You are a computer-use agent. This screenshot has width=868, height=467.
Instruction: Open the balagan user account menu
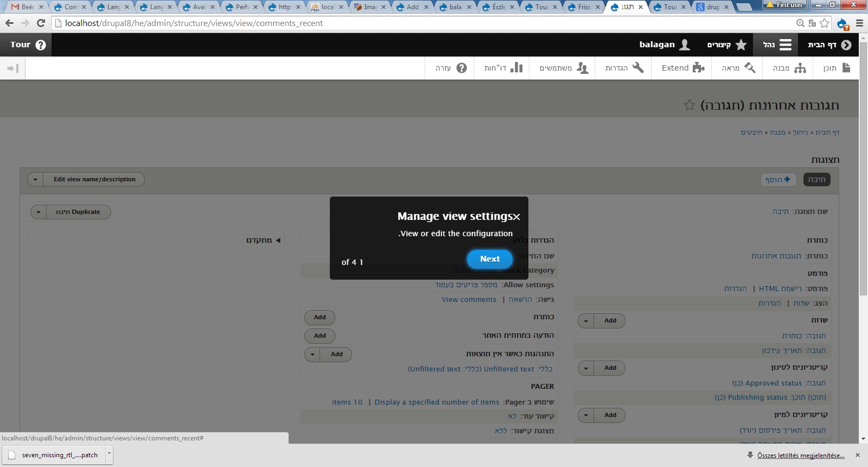(665, 45)
